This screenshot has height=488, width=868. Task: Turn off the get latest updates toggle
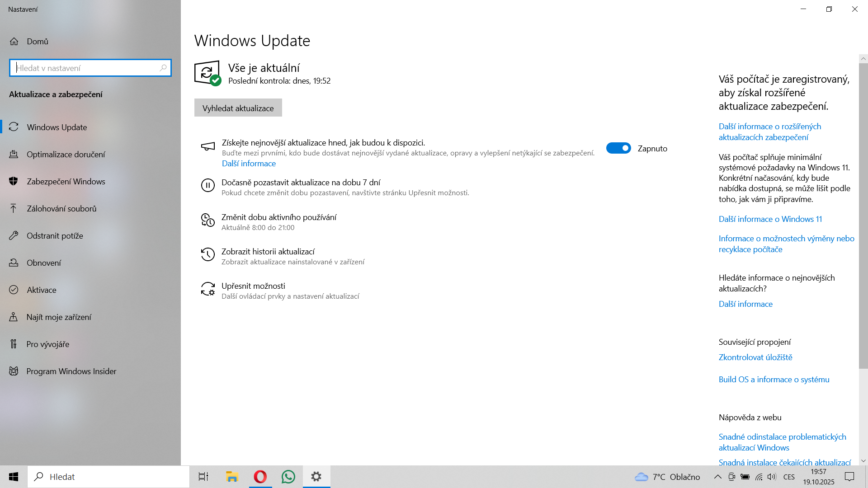618,148
